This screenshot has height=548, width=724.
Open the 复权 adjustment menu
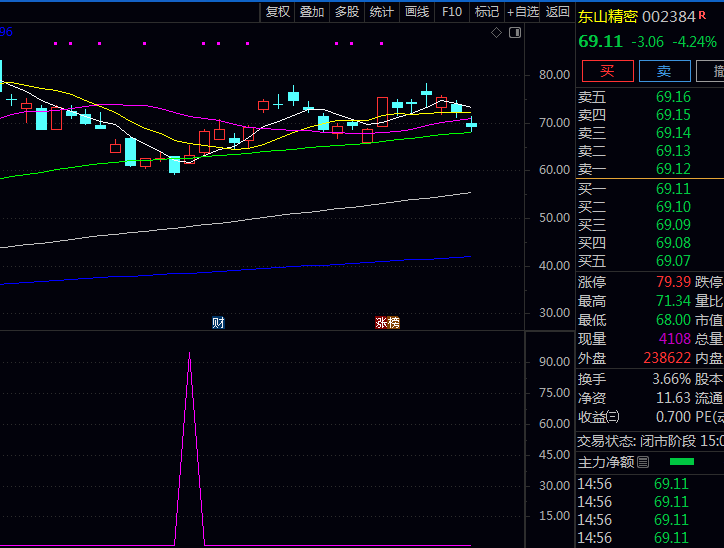coord(277,11)
